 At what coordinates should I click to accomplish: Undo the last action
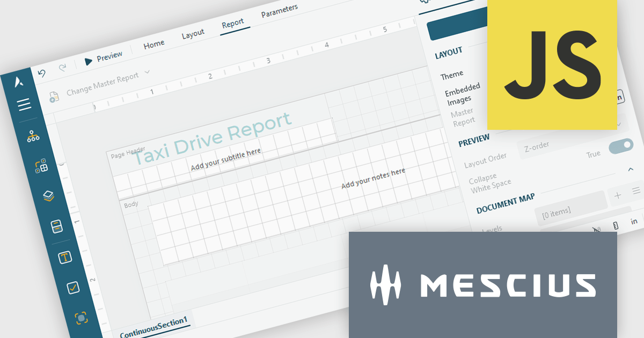pos(41,72)
